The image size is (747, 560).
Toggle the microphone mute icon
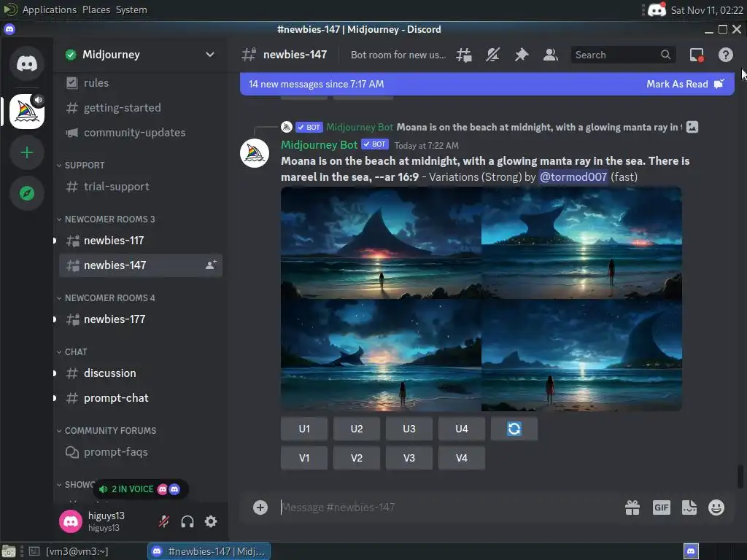tap(164, 521)
